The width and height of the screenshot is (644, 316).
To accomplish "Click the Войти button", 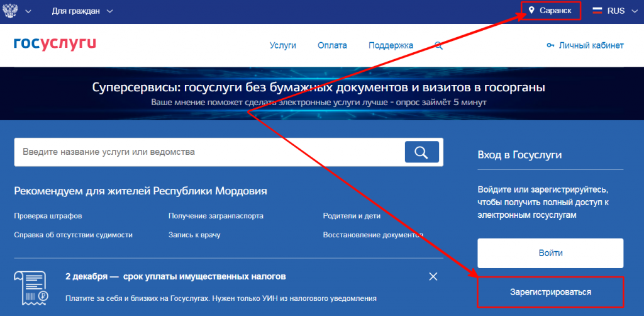I will pyautogui.click(x=550, y=253).
